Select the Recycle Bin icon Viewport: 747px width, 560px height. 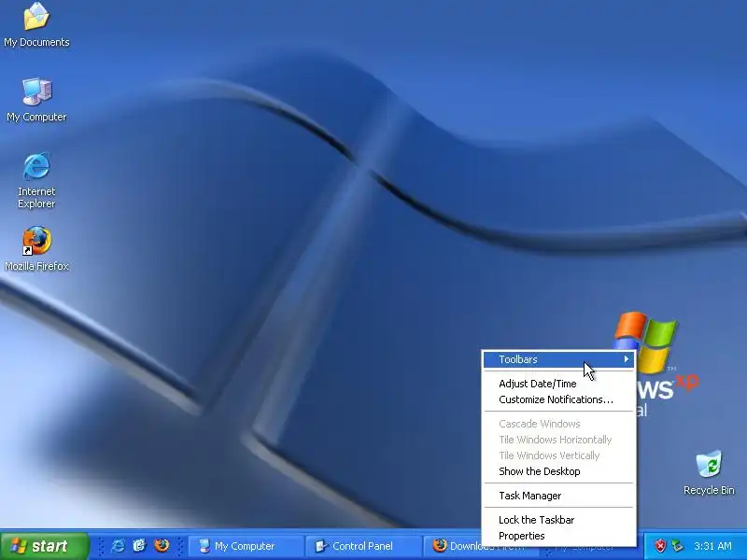[709, 473]
